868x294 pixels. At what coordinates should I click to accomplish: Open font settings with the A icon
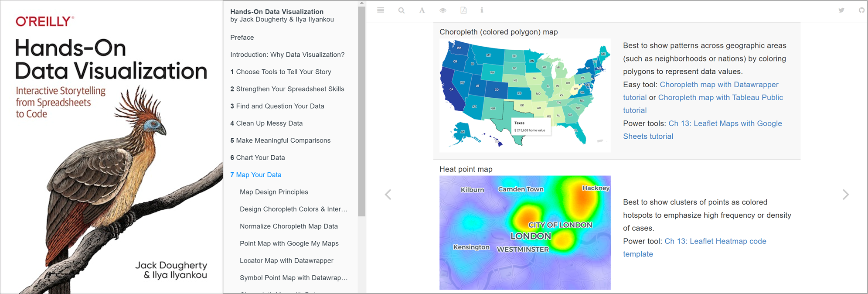pos(422,10)
